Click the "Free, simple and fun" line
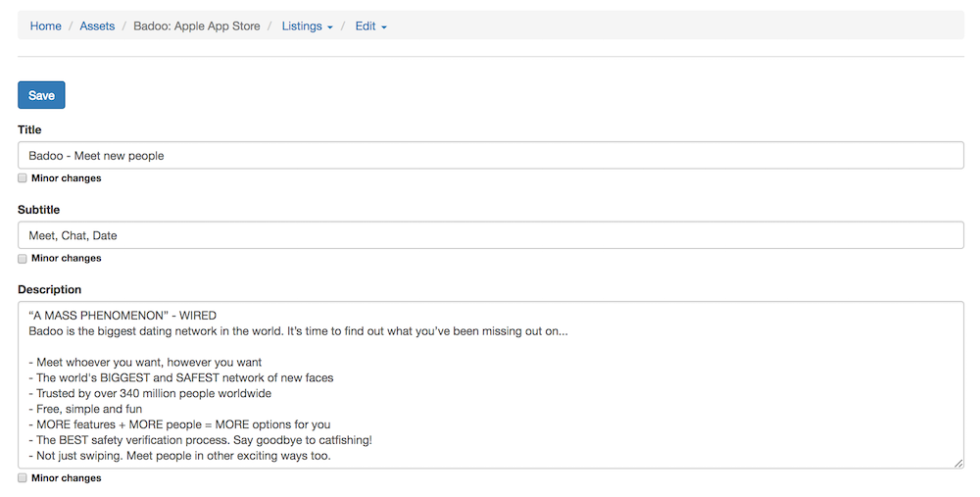980x497 pixels. coord(88,409)
